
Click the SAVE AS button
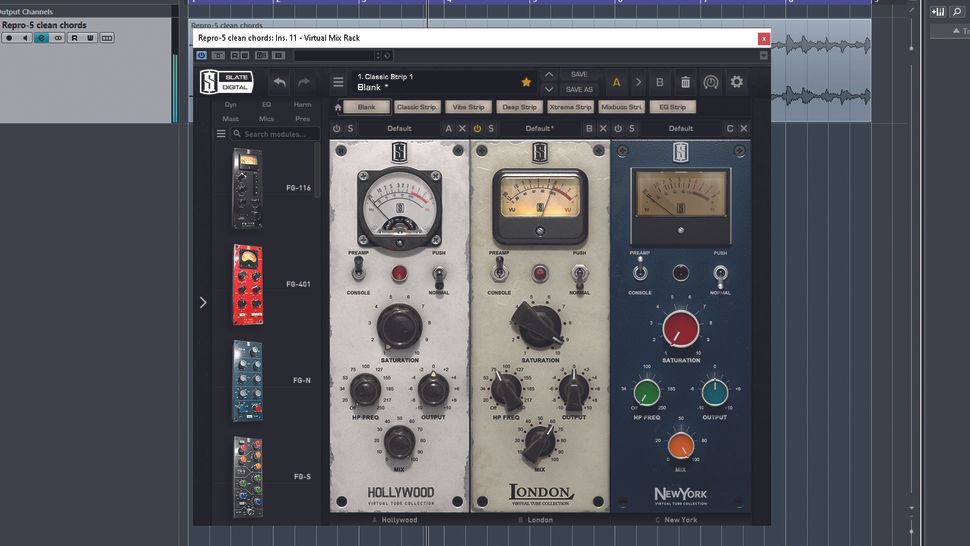(579, 89)
